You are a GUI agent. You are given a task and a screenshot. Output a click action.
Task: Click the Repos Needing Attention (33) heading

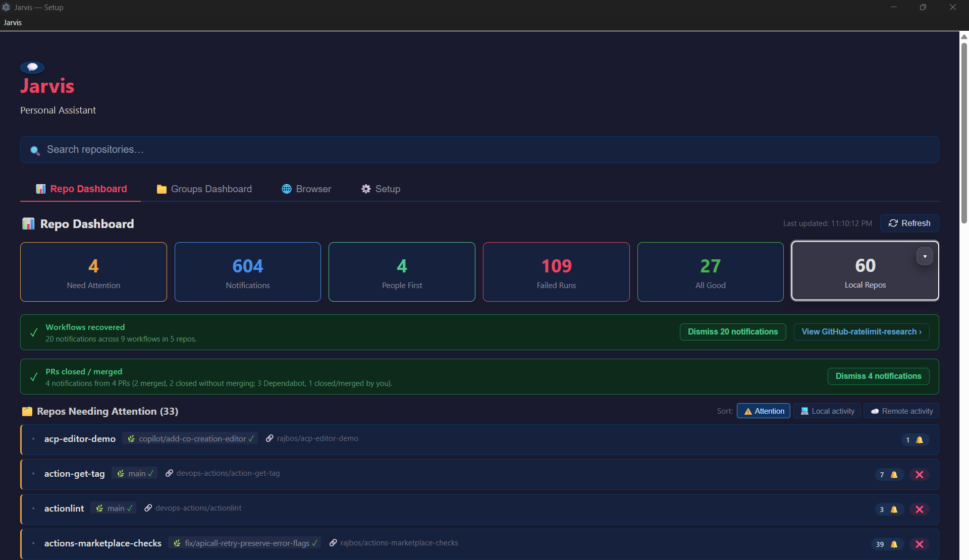coord(107,412)
